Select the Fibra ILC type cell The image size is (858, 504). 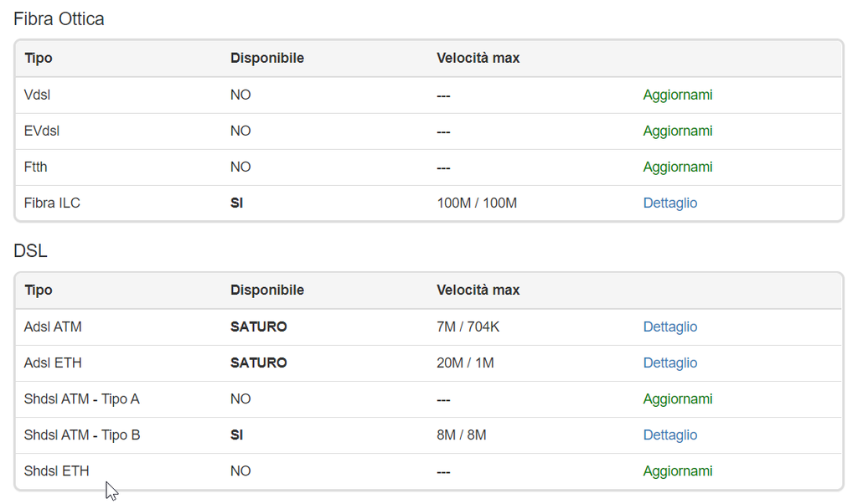pyautogui.click(x=52, y=203)
